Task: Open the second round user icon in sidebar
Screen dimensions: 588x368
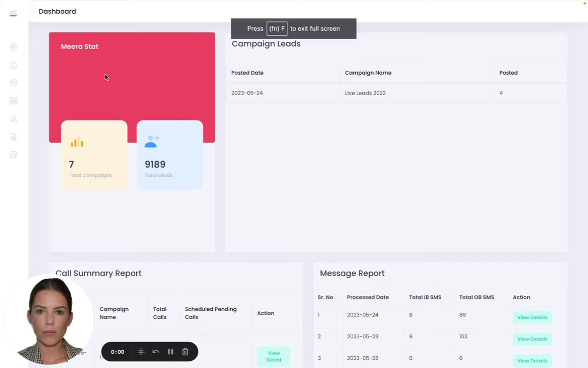Action: click(13, 83)
